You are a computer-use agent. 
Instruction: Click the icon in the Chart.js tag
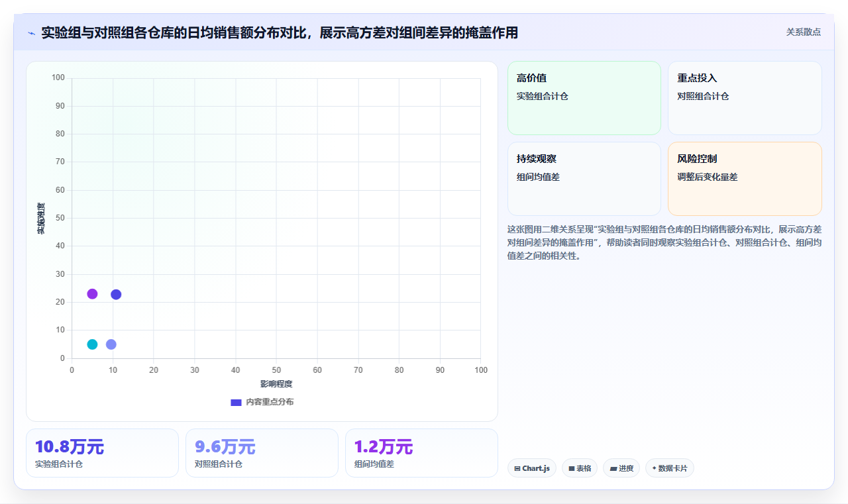coord(517,469)
